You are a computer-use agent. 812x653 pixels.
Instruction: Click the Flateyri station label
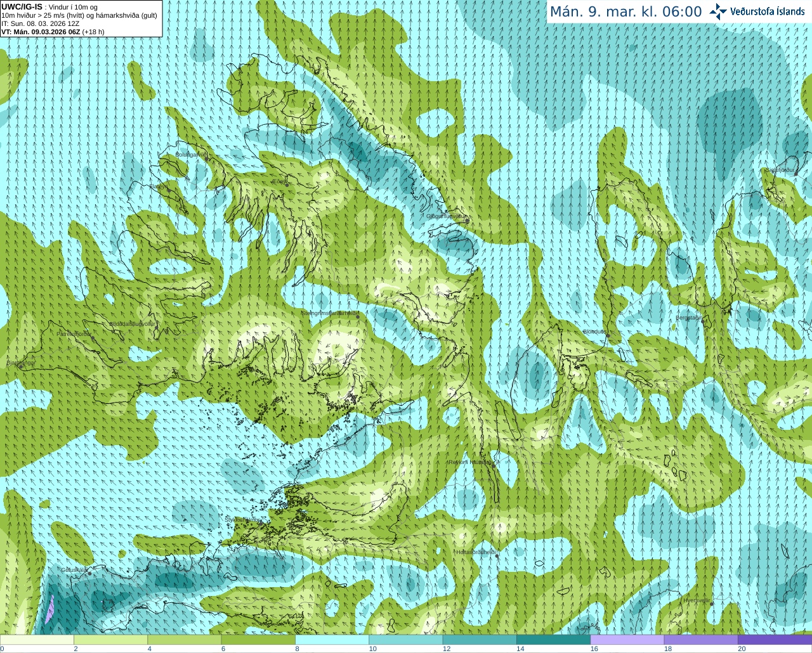159,186
